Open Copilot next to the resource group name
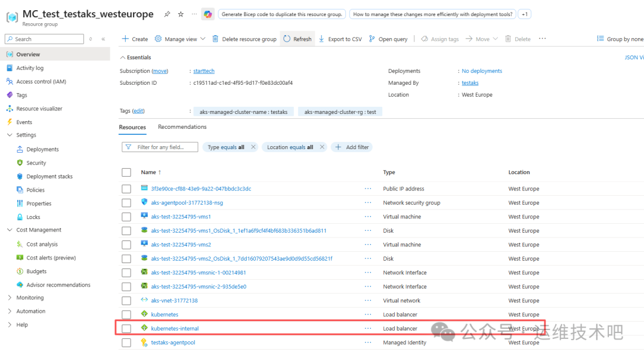 [x=208, y=13]
